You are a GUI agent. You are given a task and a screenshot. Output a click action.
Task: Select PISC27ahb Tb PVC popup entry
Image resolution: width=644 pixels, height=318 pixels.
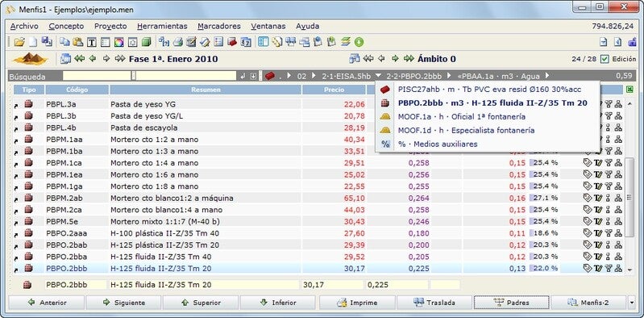point(488,89)
